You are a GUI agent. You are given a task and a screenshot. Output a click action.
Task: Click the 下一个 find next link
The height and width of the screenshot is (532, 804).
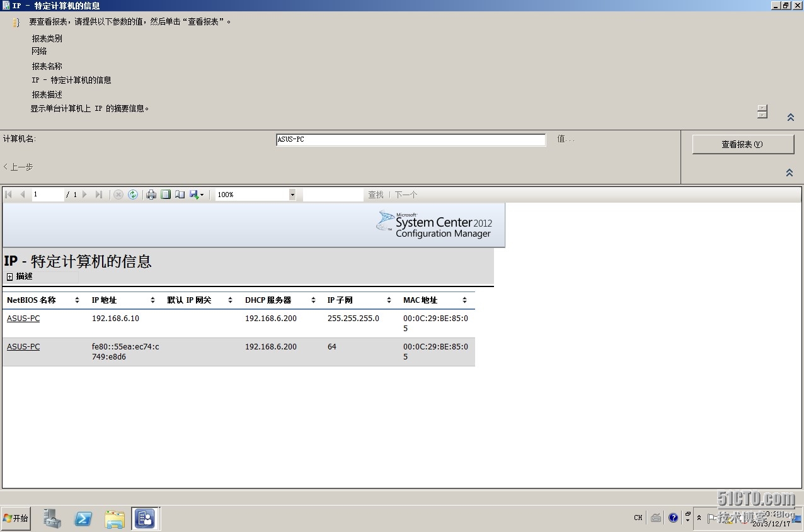pyautogui.click(x=406, y=195)
